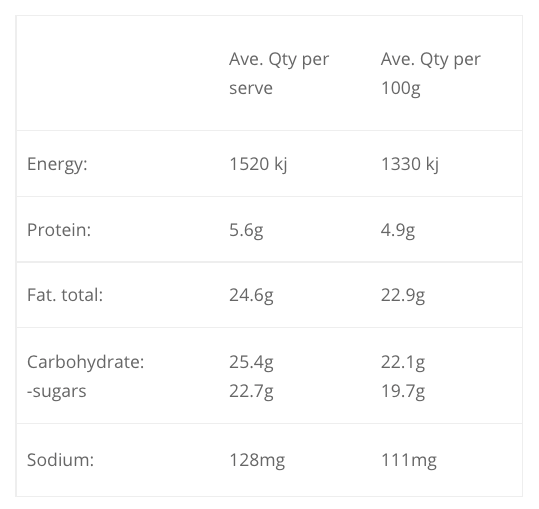Select the 24.6g fat per serve value
The image size is (539, 509).
tap(251, 296)
